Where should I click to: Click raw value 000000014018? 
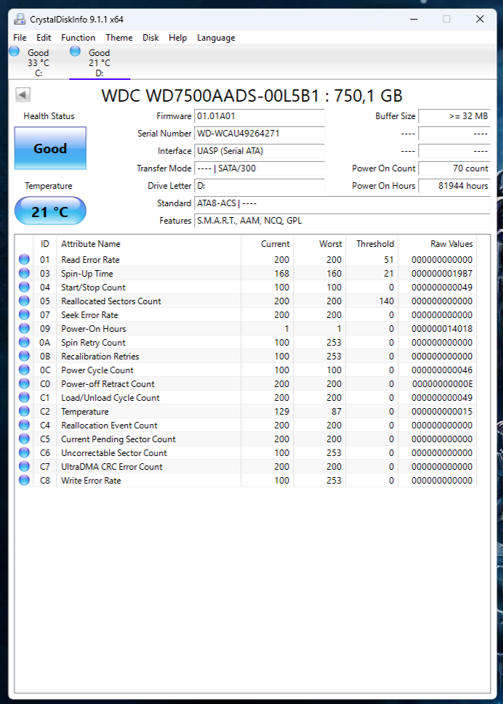click(441, 329)
